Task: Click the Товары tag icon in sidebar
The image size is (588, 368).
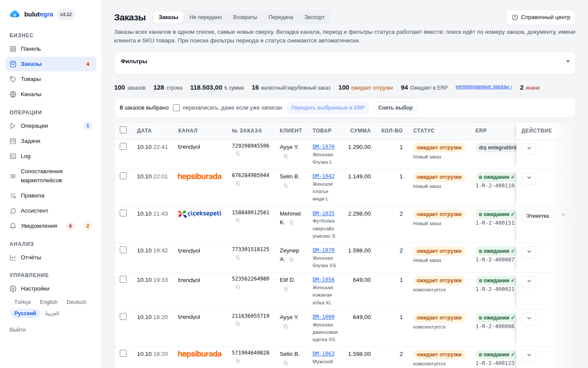Action: pos(13,79)
